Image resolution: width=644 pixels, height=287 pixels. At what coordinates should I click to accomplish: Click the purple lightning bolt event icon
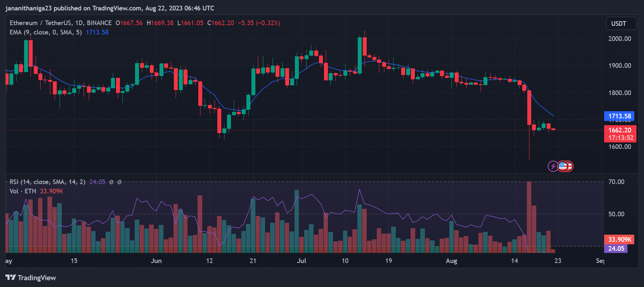coord(553,166)
